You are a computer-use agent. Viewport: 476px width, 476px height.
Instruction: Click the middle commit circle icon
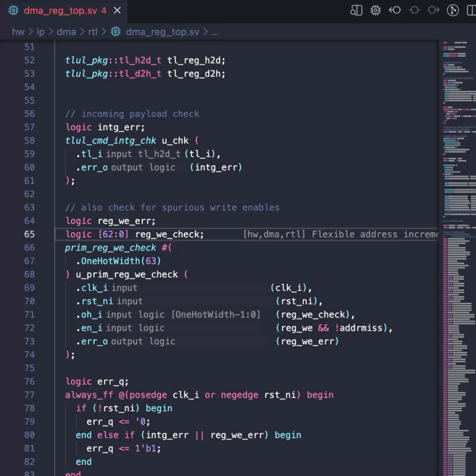tap(414, 10)
